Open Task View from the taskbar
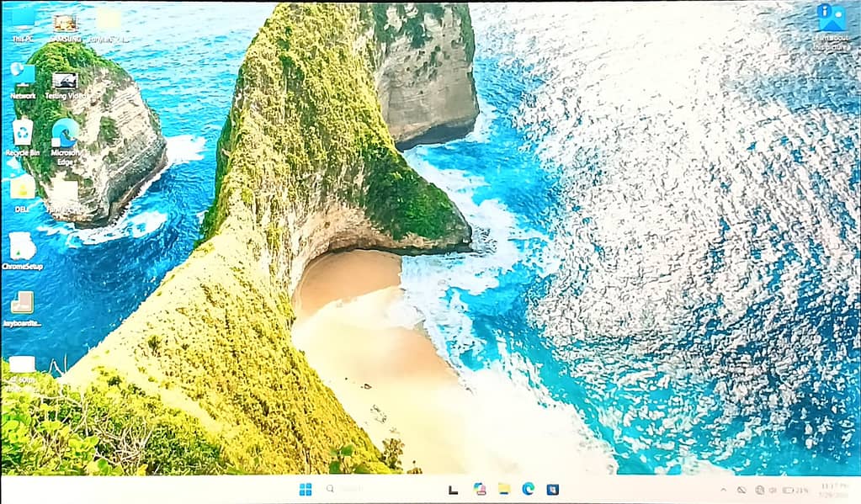Screen dimensions: 861x504 [453, 490]
